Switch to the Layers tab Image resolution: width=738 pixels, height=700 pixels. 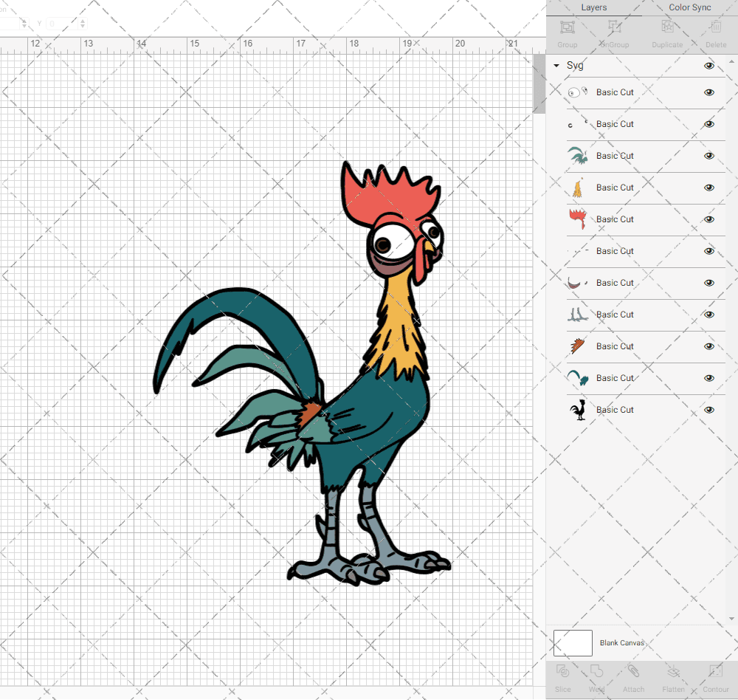pyautogui.click(x=593, y=7)
